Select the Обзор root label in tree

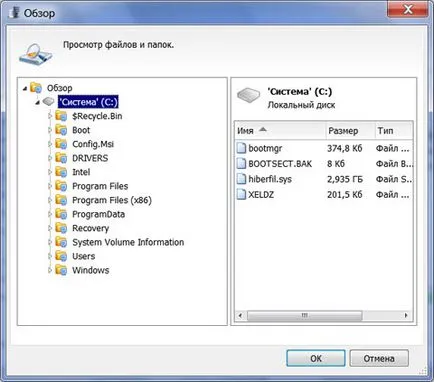[x=59, y=88]
